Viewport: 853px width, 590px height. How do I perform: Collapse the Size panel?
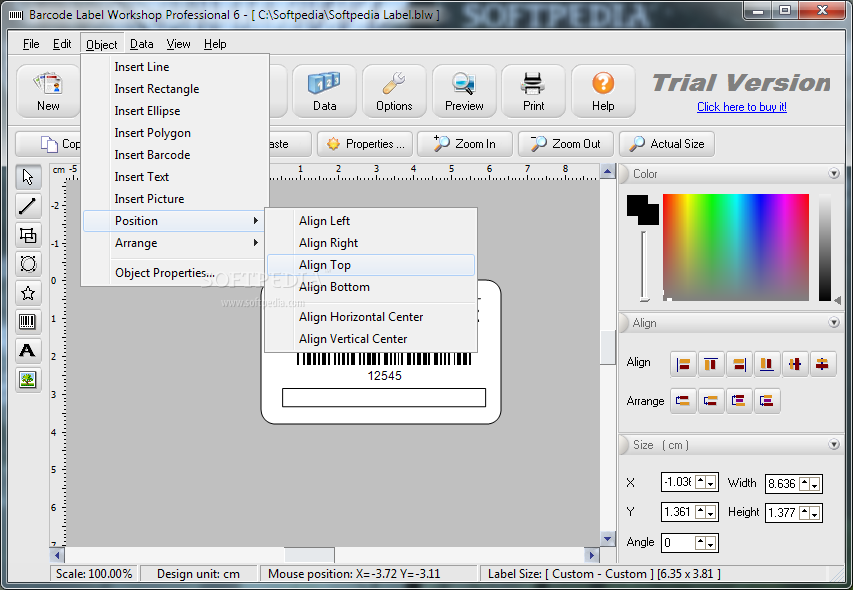coord(833,444)
